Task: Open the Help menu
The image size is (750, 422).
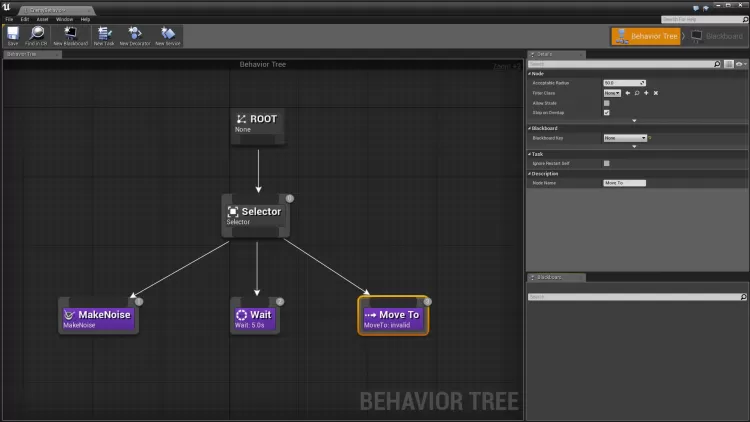Action: (85, 19)
